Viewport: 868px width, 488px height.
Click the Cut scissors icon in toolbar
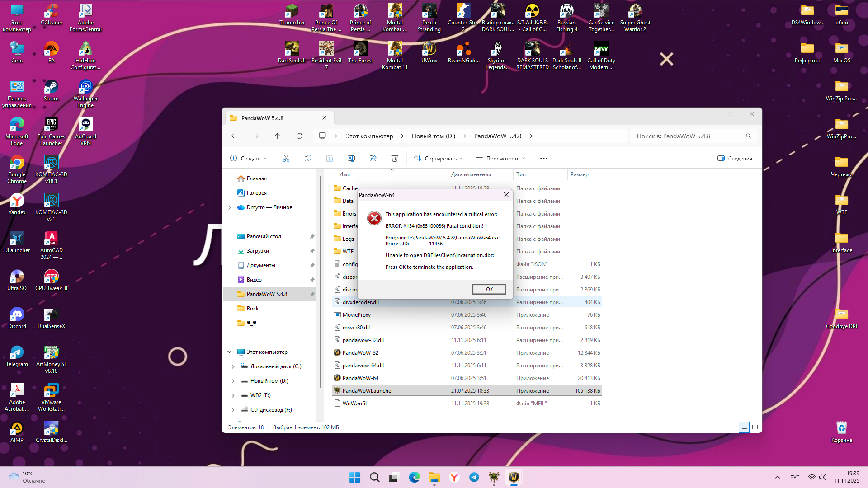(286, 158)
